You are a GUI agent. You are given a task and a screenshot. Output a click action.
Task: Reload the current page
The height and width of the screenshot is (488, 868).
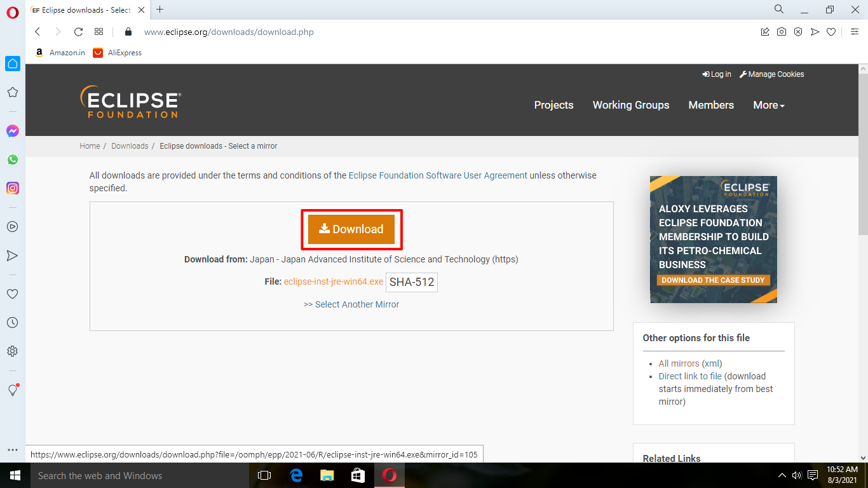[78, 32]
